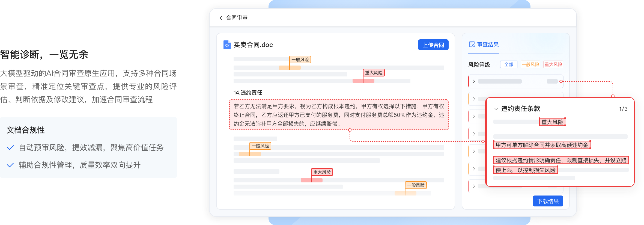Click the text 自动预审风险，提效减漏，聚焦高价值任务
This screenshot has width=644, height=225.
click(x=91, y=148)
